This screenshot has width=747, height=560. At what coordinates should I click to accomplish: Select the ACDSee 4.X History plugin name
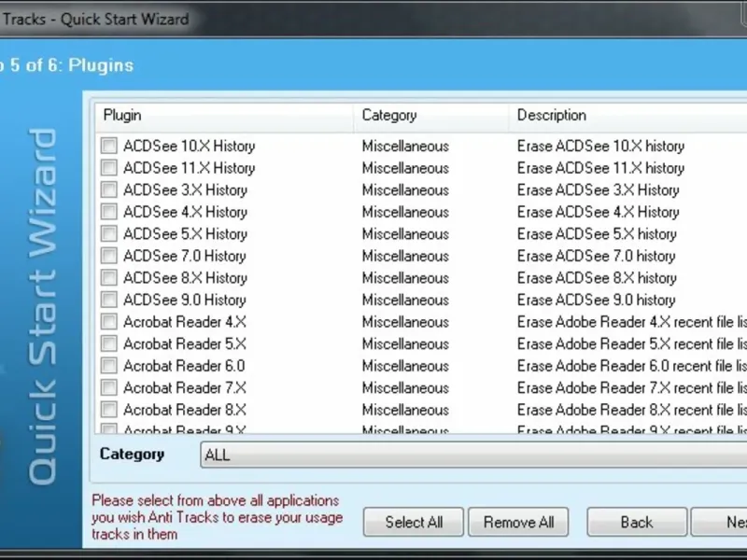pyautogui.click(x=185, y=212)
